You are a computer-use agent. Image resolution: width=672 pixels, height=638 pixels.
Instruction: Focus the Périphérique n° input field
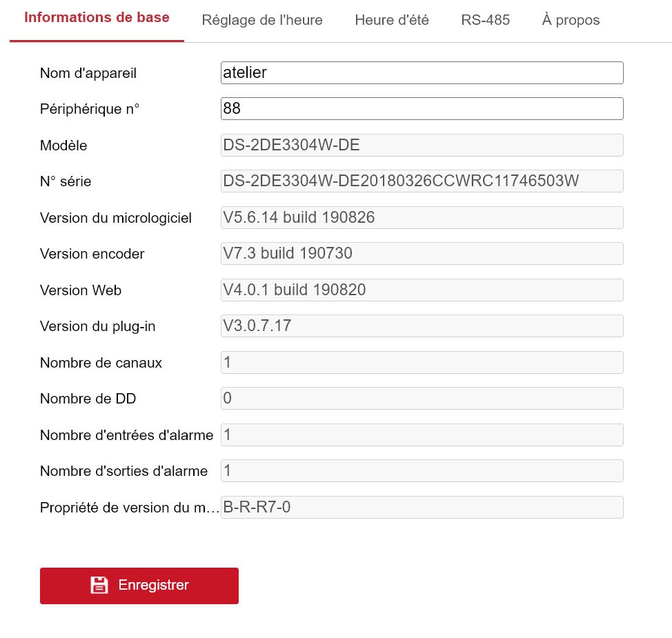[422, 109]
